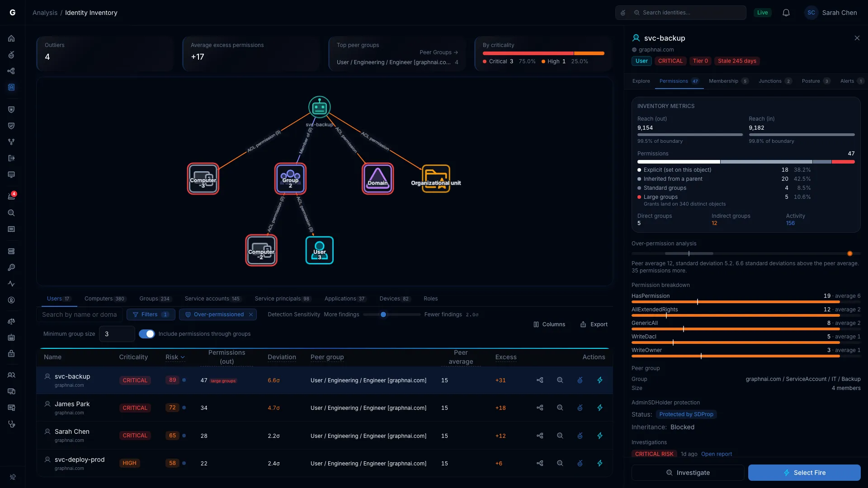Click graph icon in svc-deploy-prod row
The image size is (868, 488).
click(x=540, y=464)
